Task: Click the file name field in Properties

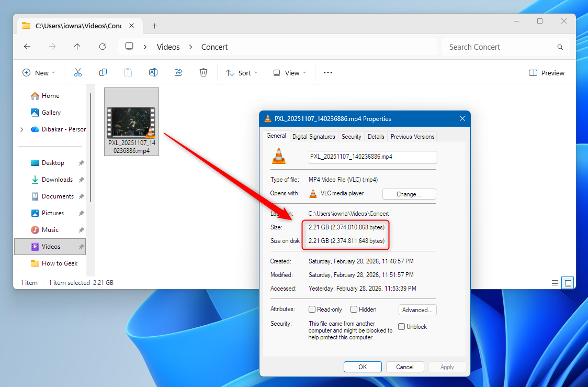Action: 373,157
